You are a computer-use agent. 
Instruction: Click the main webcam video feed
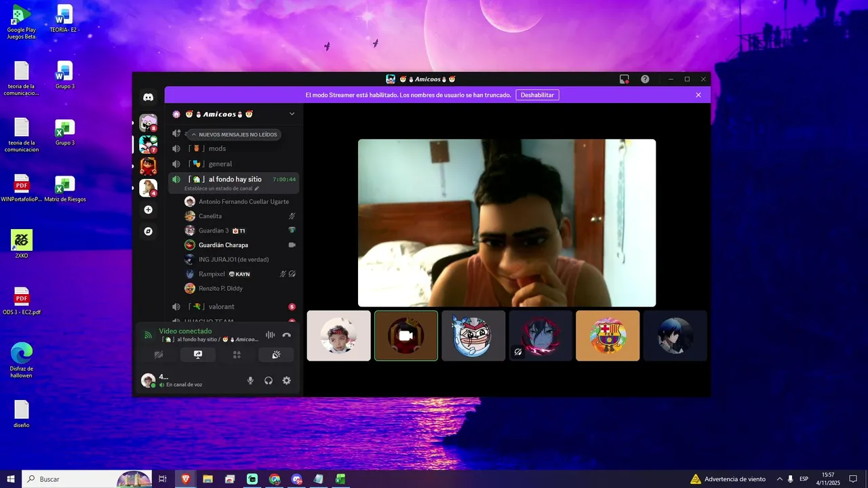507,223
